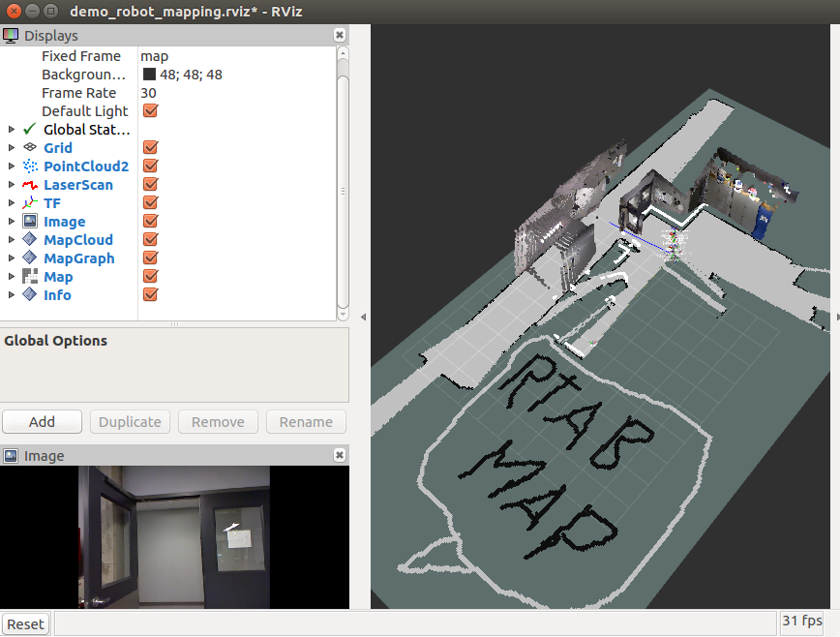Click the Grid display icon
840x637 pixels.
[x=30, y=148]
